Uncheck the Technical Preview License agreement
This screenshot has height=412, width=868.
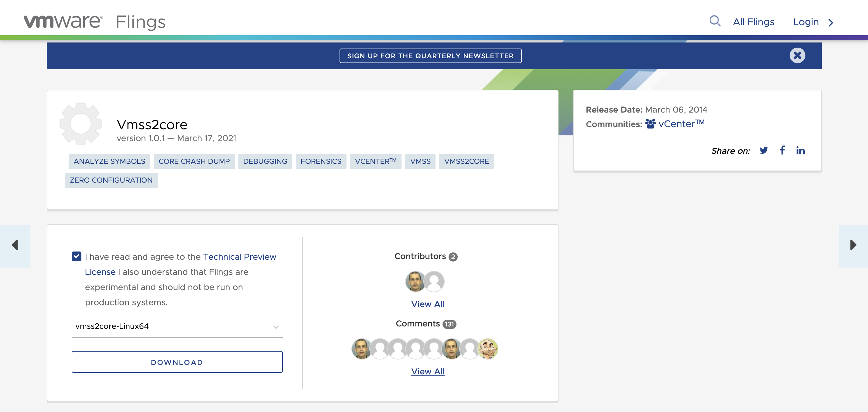(x=77, y=256)
